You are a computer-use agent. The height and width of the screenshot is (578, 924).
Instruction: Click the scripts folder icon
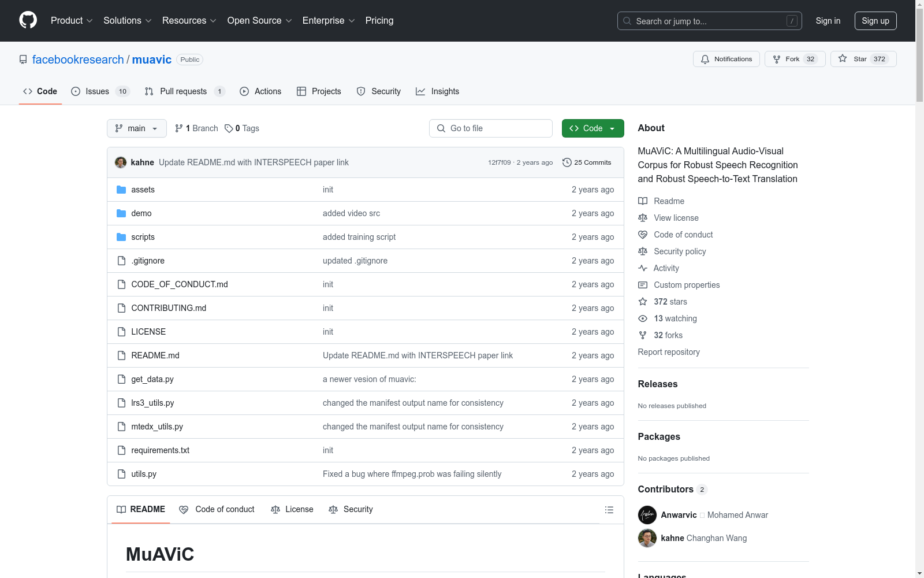point(121,237)
